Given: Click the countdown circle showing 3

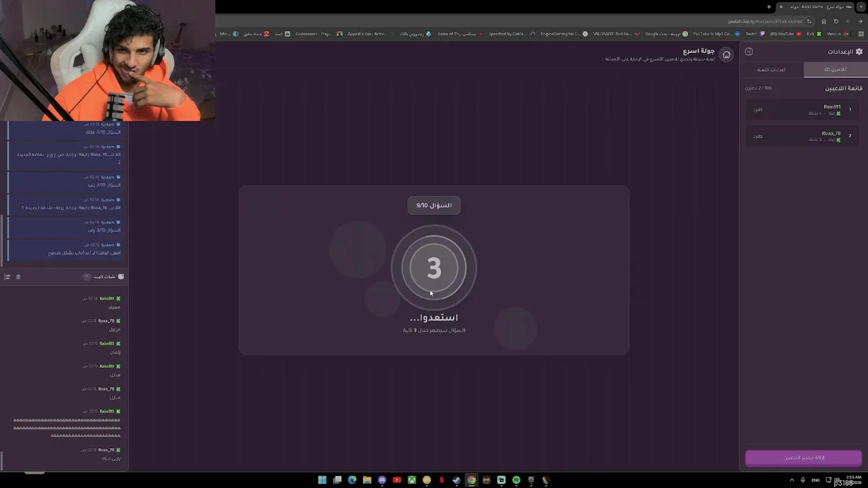Looking at the screenshot, I should pyautogui.click(x=434, y=268).
